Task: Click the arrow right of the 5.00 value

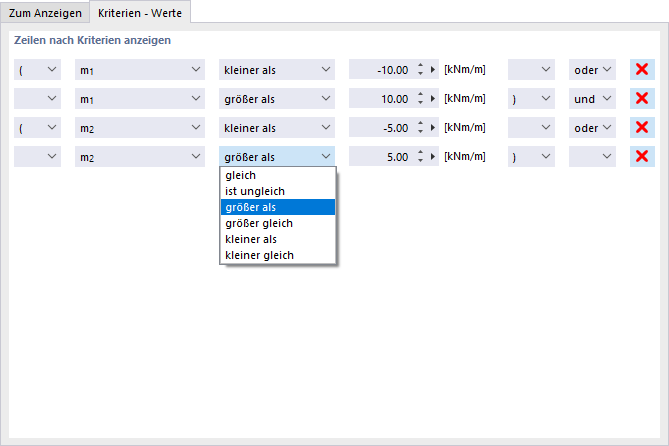Action: (434, 157)
